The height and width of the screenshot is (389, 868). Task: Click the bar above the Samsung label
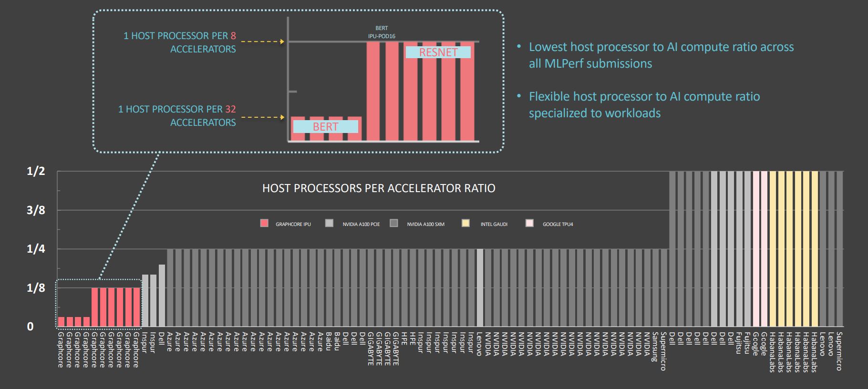point(655,287)
